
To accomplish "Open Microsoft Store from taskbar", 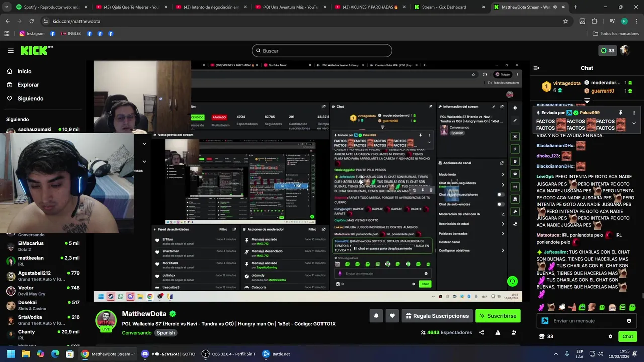I will pyautogui.click(x=70, y=354).
